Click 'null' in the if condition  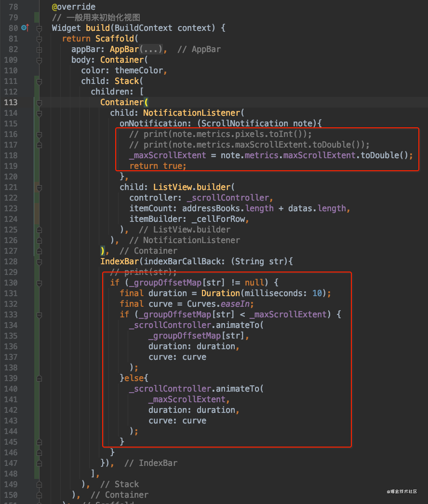tap(254, 283)
